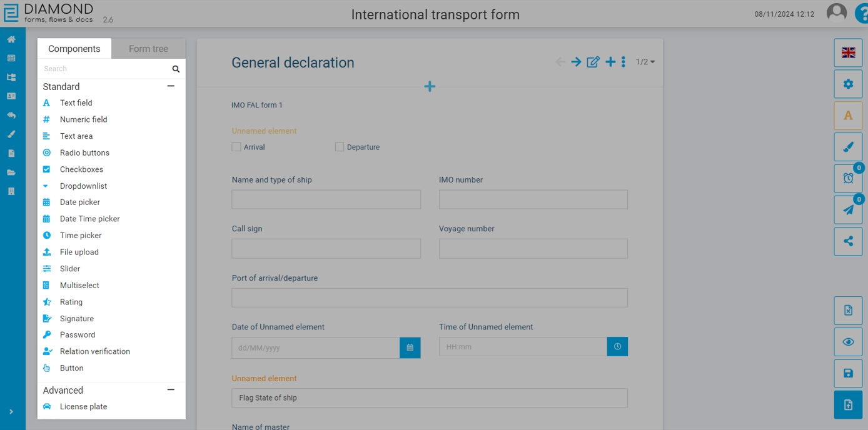Tick the Departure checkbox
This screenshot has width=868, height=430.
pos(340,147)
